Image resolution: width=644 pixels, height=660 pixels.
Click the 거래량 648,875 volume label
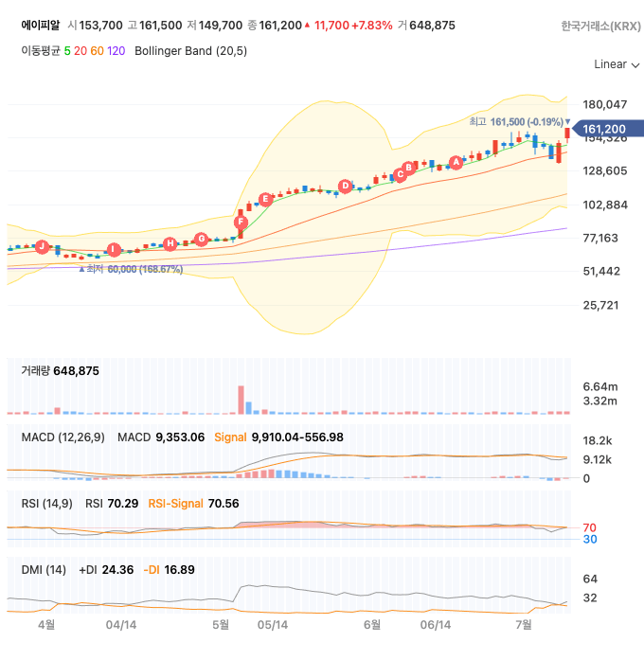61,371
